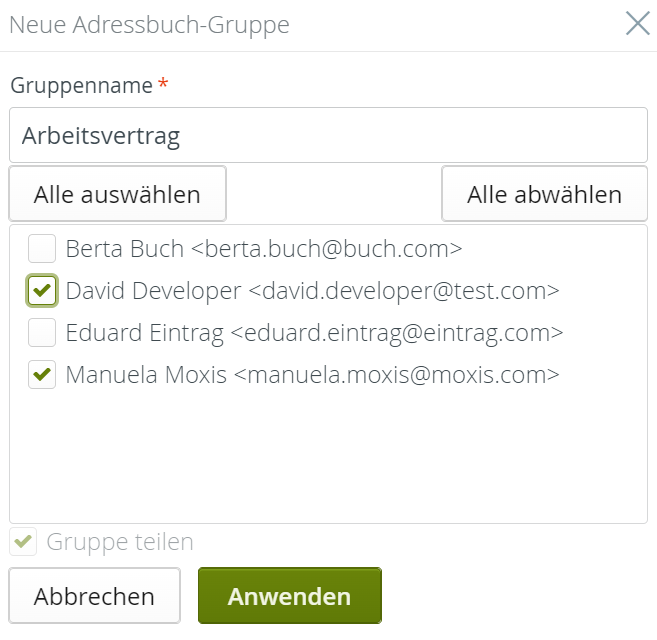Toggle the Gruppe teilen checkbox
This screenshot has height=640, width=657.
(x=24, y=542)
